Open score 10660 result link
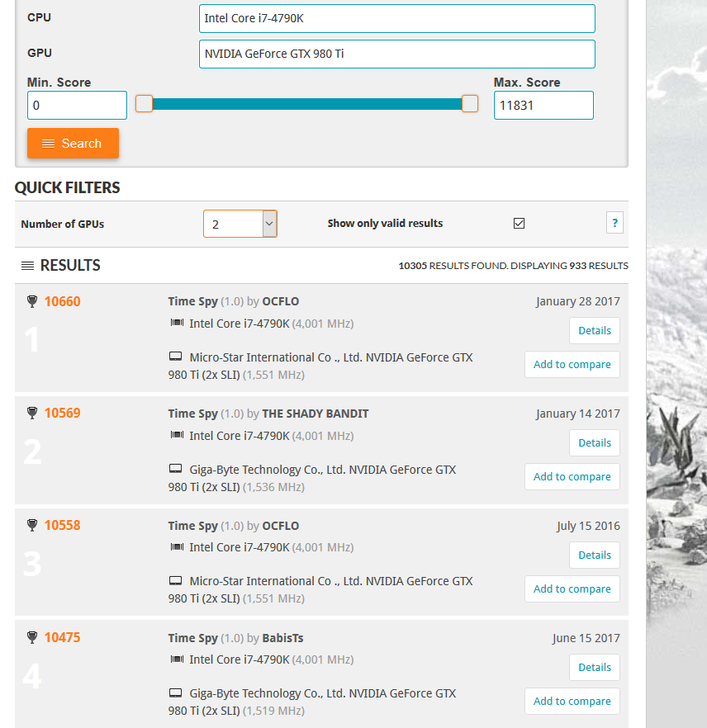The width and height of the screenshot is (707, 728). pos(62,301)
